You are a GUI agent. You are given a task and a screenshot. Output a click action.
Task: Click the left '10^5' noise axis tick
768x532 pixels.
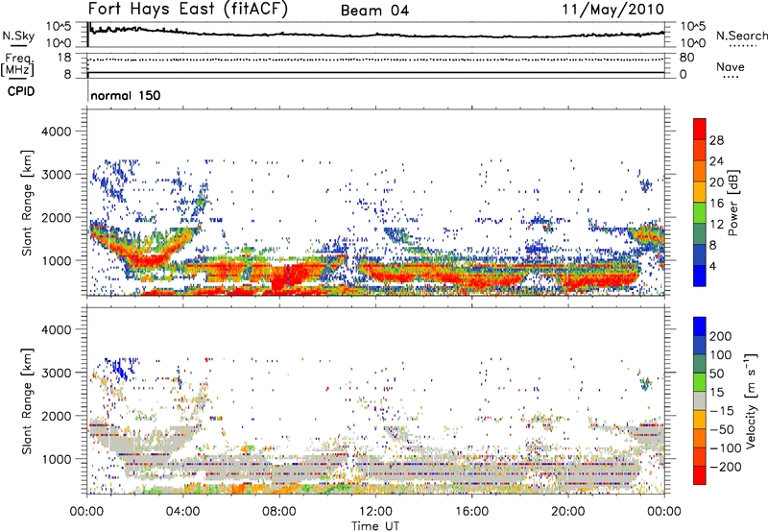(x=59, y=27)
